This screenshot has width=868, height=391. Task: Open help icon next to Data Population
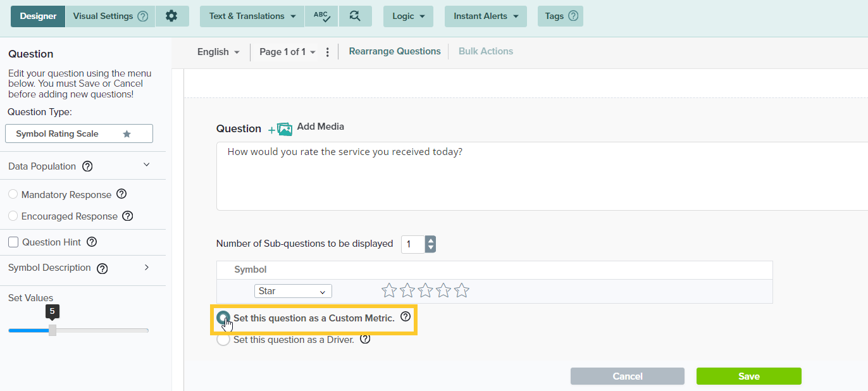[88, 166]
